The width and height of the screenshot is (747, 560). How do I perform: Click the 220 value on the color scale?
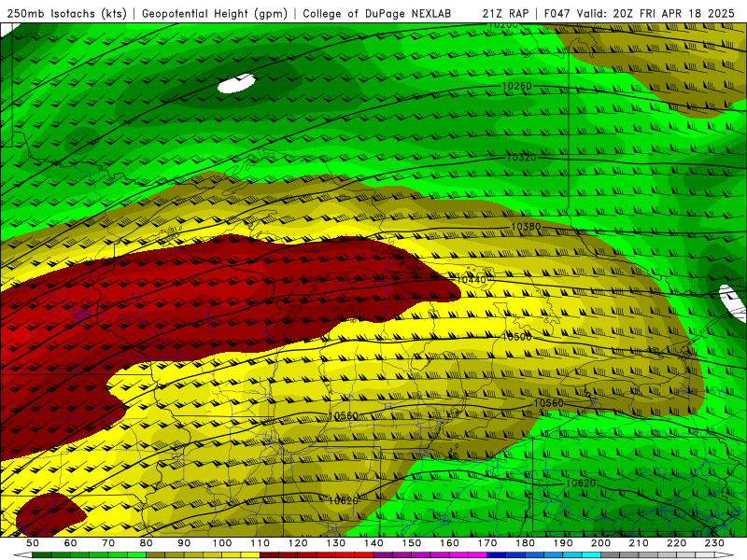(676, 543)
